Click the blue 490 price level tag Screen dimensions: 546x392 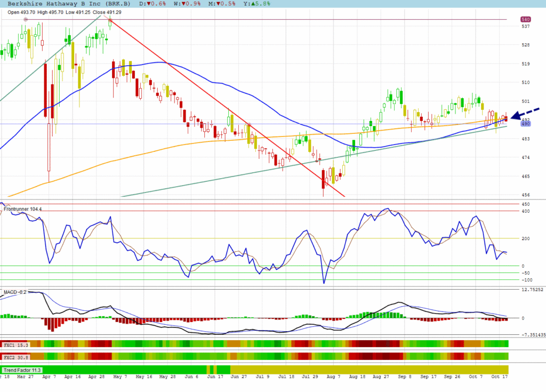525,124
